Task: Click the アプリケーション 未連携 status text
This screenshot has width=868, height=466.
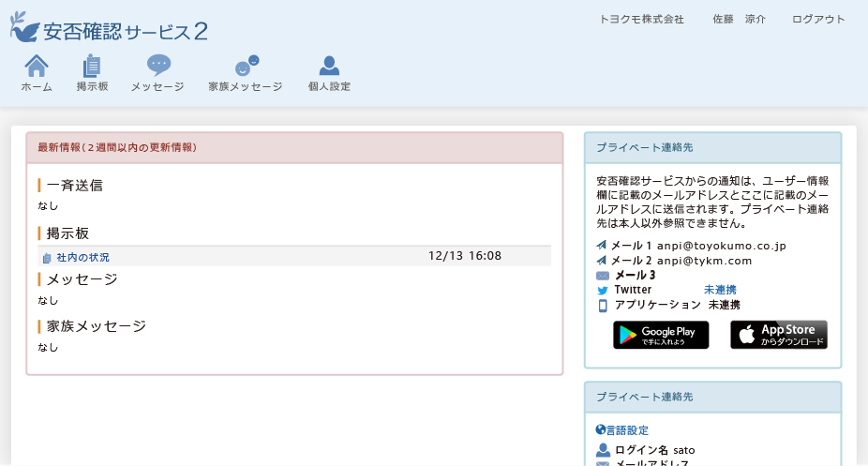Action: (x=724, y=305)
